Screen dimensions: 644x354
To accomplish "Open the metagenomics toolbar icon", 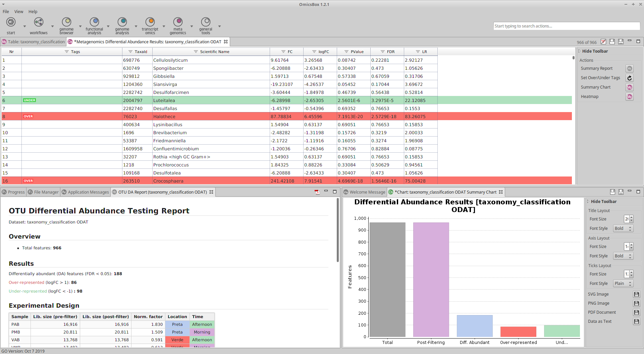I will (178, 22).
